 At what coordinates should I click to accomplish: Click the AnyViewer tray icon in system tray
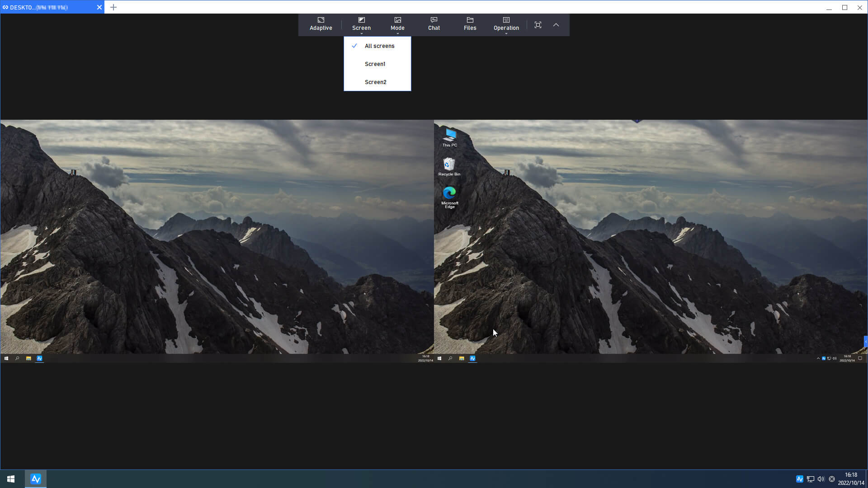pos(799,479)
